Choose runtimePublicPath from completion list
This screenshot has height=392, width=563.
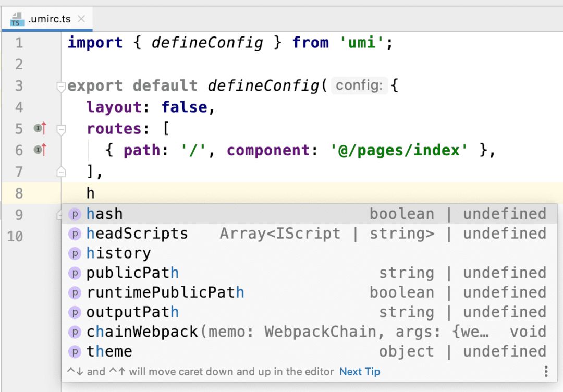coord(165,292)
